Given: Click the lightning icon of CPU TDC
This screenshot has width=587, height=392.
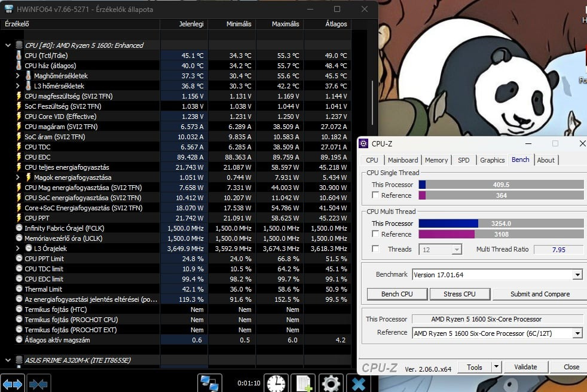Looking at the screenshot, I should 19,147.
